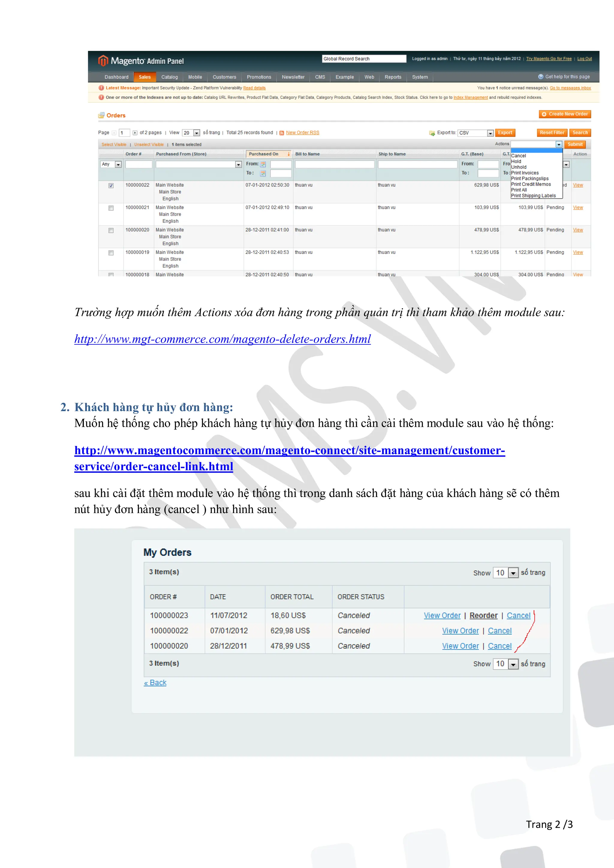Check order 100000020 checkbox
The height and width of the screenshot is (868, 614).
tap(111, 230)
